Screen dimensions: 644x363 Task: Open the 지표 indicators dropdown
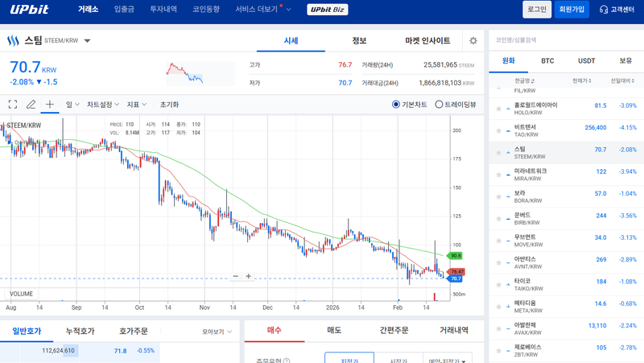click(x=138, y=105)
